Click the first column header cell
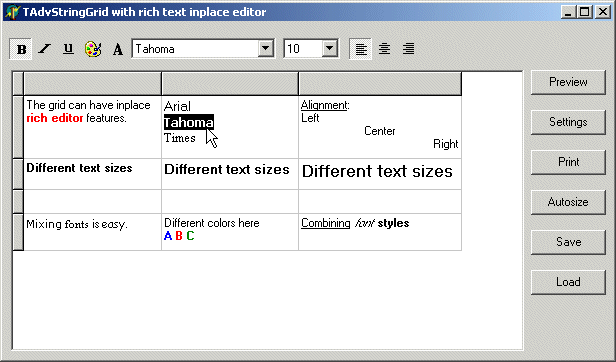 coord(92,84)
